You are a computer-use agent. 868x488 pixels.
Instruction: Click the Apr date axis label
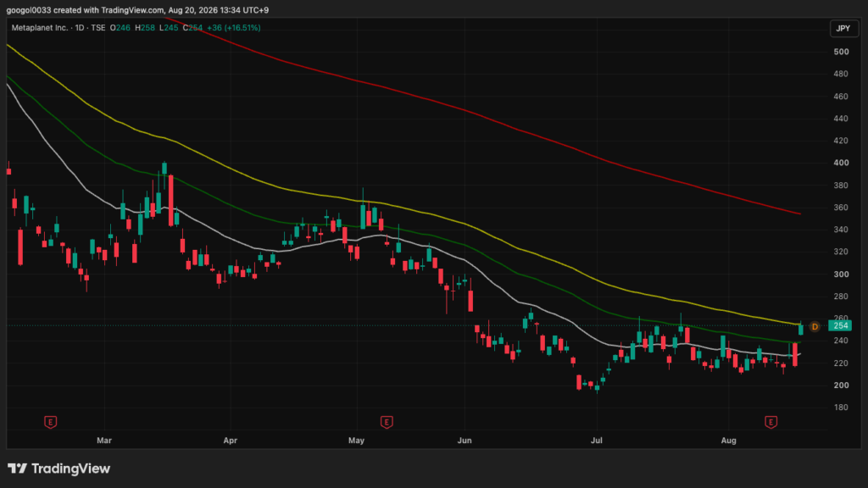pyautogui.click(x=231, y=441)
